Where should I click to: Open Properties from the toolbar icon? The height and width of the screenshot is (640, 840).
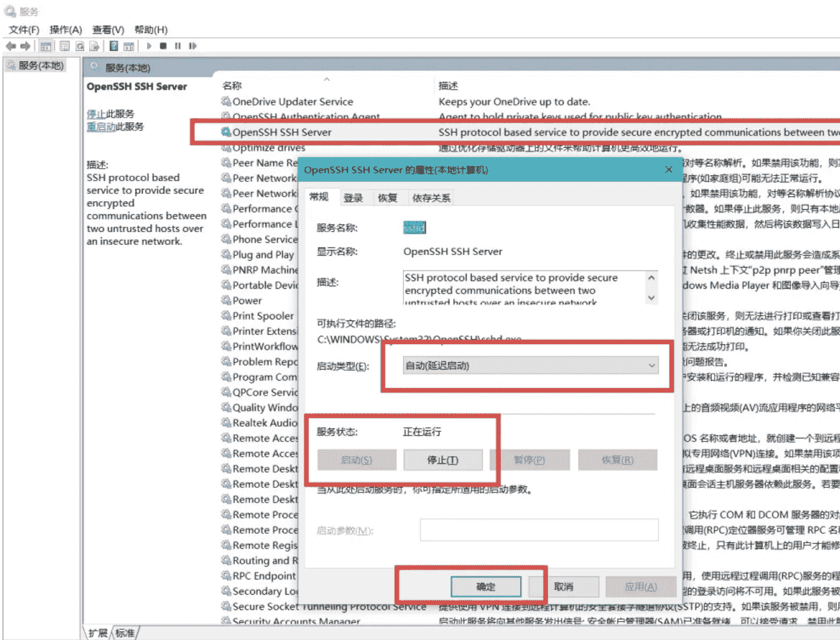(64, 46)
